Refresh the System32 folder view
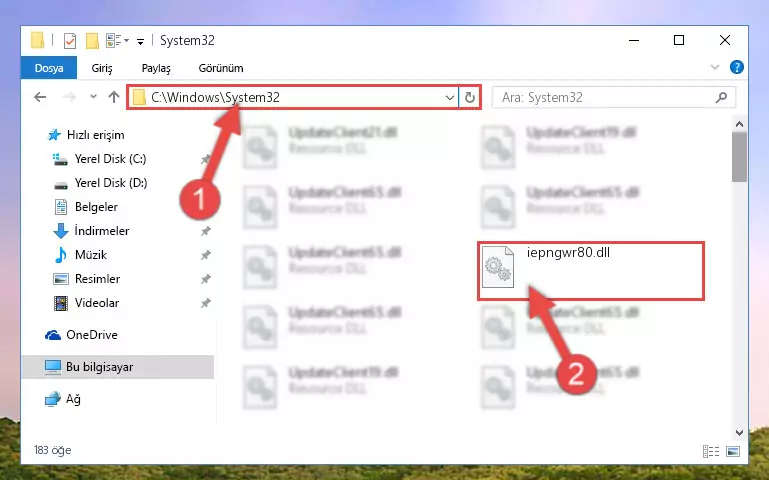 pyautogui.click(x=470, y=97)
